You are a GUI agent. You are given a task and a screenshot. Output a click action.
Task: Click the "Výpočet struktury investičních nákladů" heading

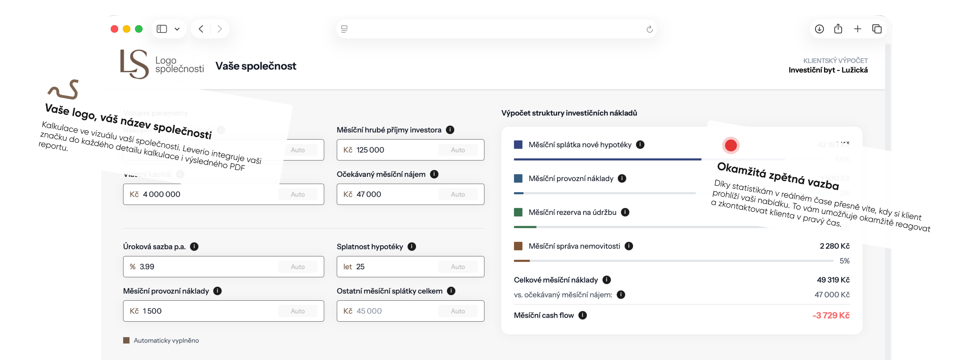pyautogui.click(x=569, y=113)
